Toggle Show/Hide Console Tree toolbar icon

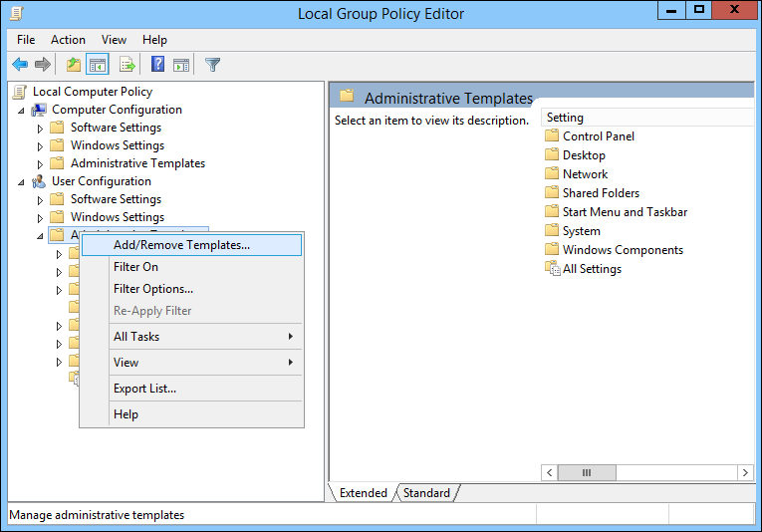(98, 64)
